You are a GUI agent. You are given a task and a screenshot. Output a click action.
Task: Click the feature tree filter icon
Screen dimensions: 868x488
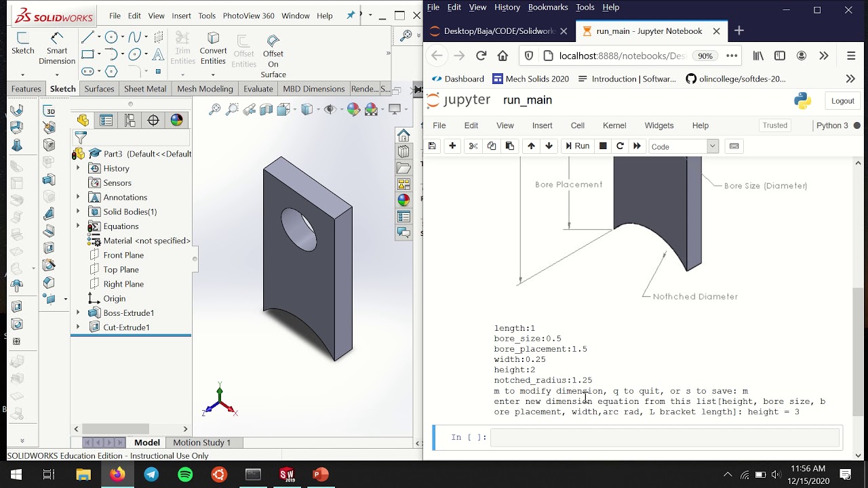click(81, 138)
